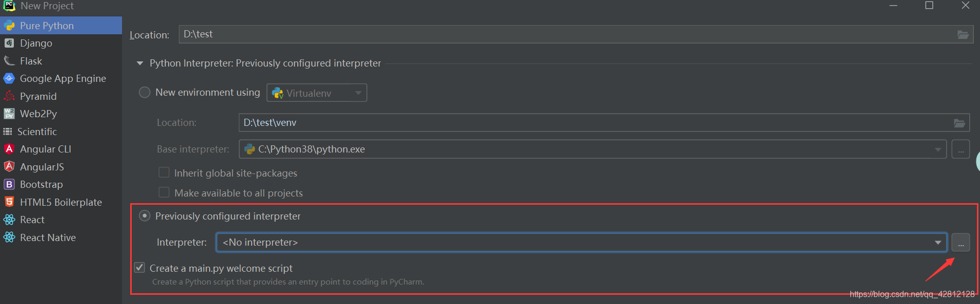Click the Virtualenv Python icon
The width and height of the screenshot is (980, 304).
277,93
